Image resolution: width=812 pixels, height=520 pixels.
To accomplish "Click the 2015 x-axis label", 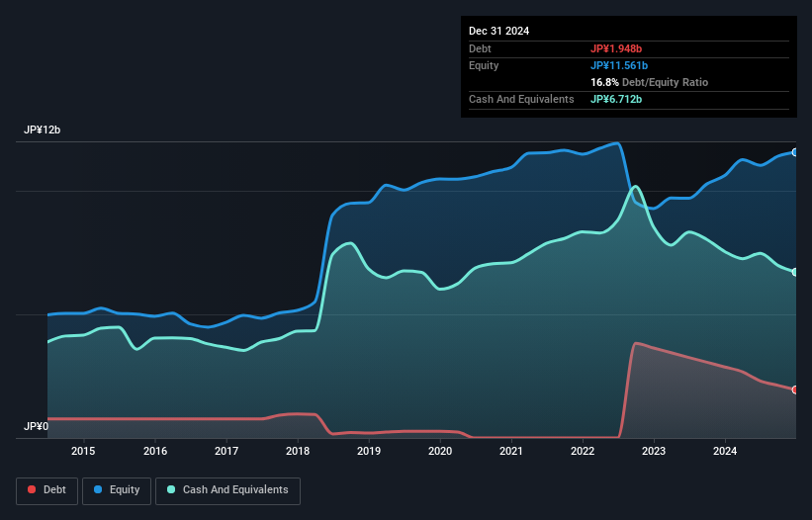I will [83, 451].
